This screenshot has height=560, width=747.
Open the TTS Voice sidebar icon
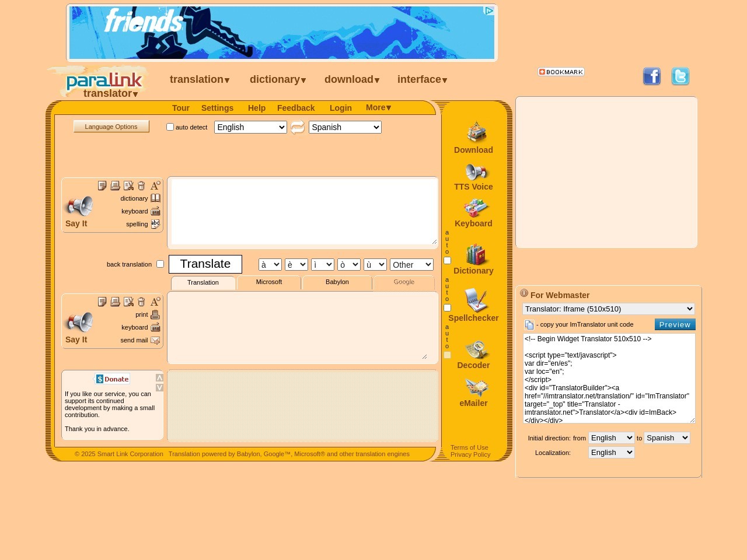click(476, 172)
